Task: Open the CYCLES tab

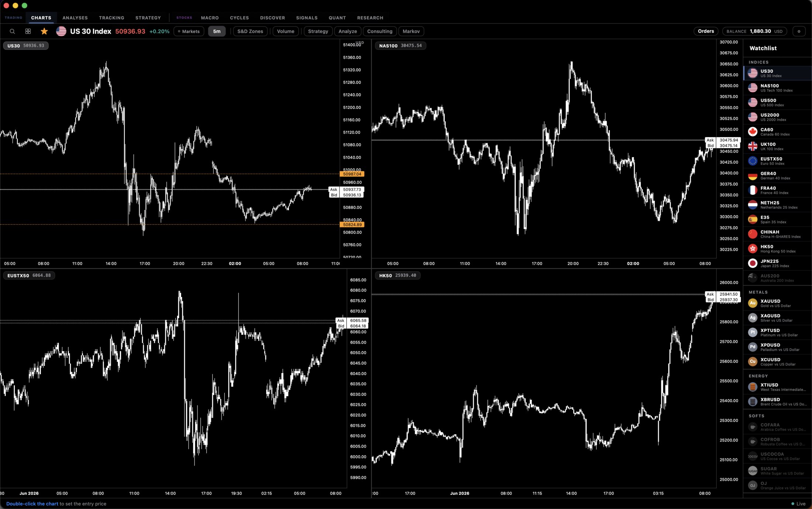Action: pyautogui.click(x=239, y=18)
